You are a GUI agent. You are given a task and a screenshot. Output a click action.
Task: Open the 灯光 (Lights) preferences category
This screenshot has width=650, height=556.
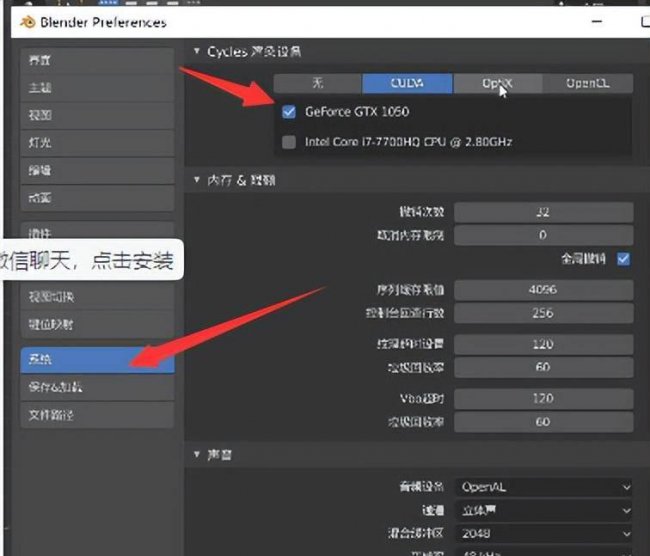97,143
